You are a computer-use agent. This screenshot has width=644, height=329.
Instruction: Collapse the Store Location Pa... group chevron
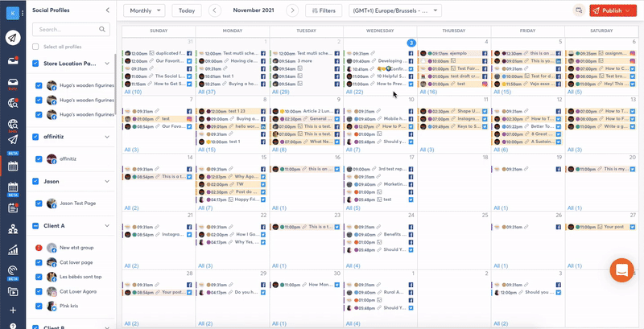click(x=107, y=64)
